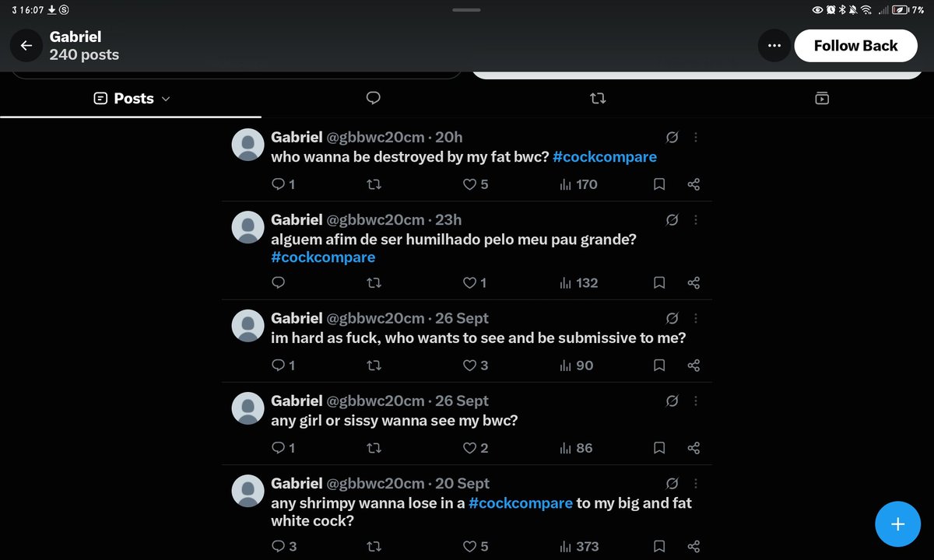Tap the Follow Back button
Image resolution: width=934 pixels, height=560 pixels.
(x=856, y=46)
